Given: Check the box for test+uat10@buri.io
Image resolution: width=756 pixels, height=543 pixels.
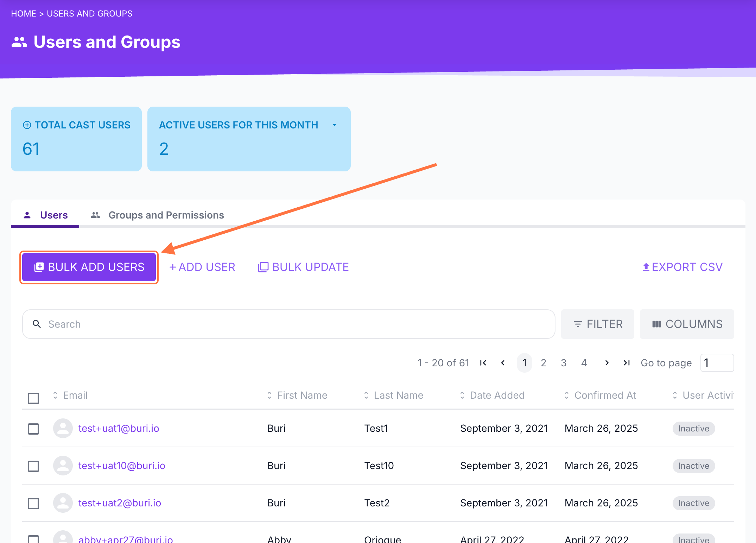Looking at the screenshot, I should (x=33, y=466).
